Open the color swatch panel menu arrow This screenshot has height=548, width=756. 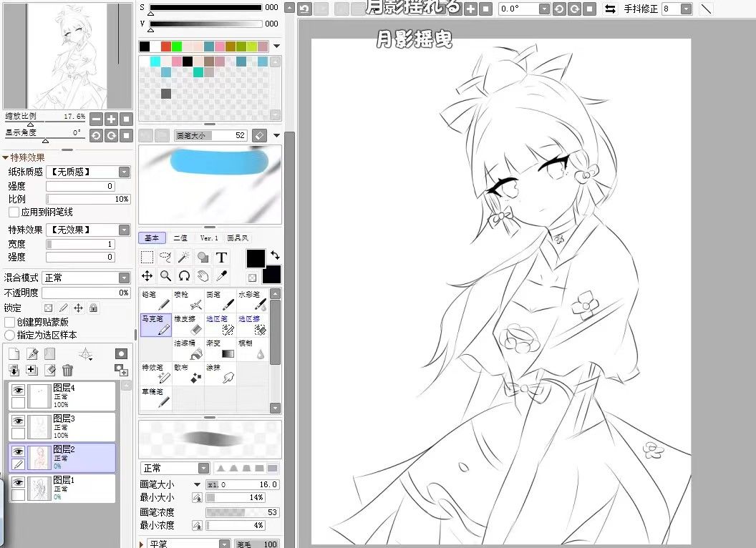tap(277, 47)
